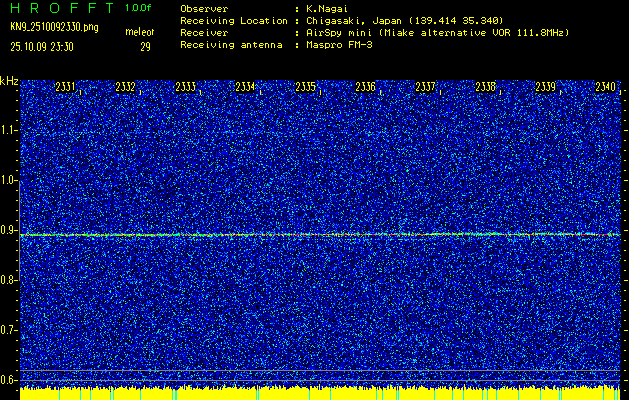Click the 25.10.09 23:30 timestamp
The height and width of the screenshot is (400, 629).
click(x=47, y=46)
